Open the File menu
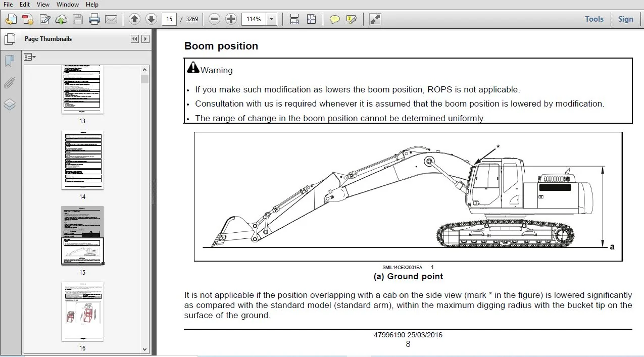Screen dimensions: 644x357 (x=8, y=5)
